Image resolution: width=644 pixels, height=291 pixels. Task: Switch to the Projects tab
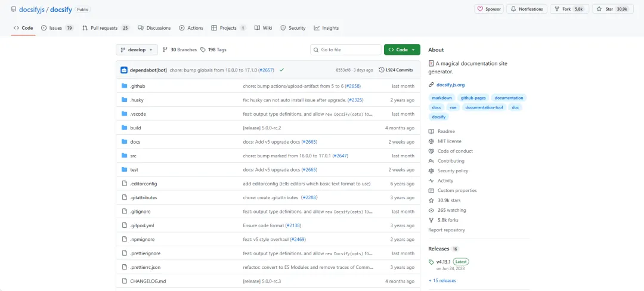click(228, 28)
